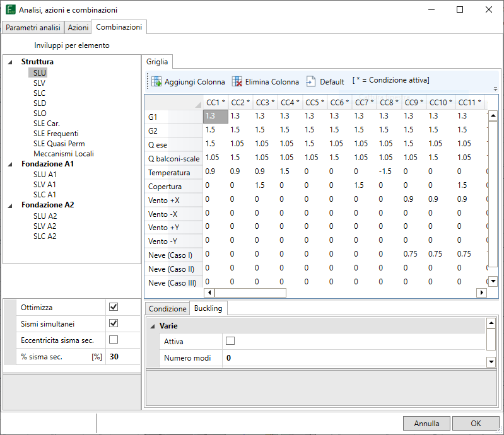Click the grid horizontal scrollbar thumb
Screen dimensions: 504x435
250,293
